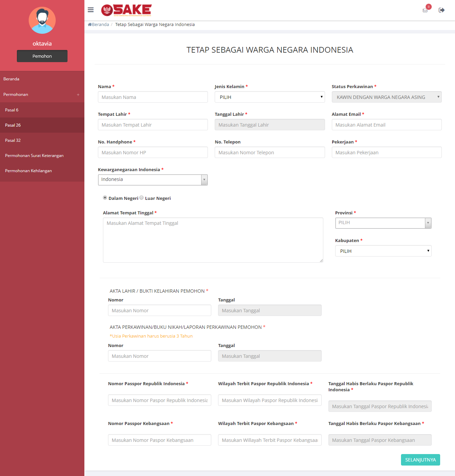Click the Pemohon button
Viewport: 455px width, 476px height.
42,56
